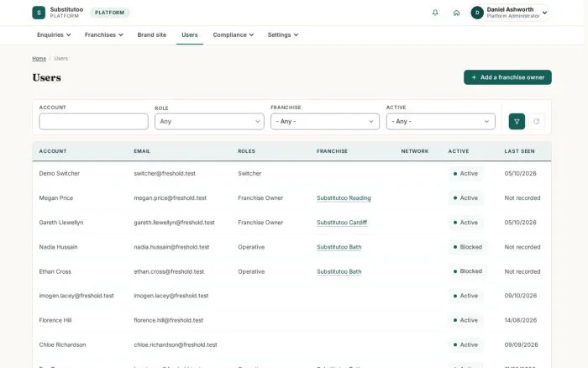This screenshot has width=588, height=368.
Task: Click the Demo Switcher account name
Action: pos(60,174)
